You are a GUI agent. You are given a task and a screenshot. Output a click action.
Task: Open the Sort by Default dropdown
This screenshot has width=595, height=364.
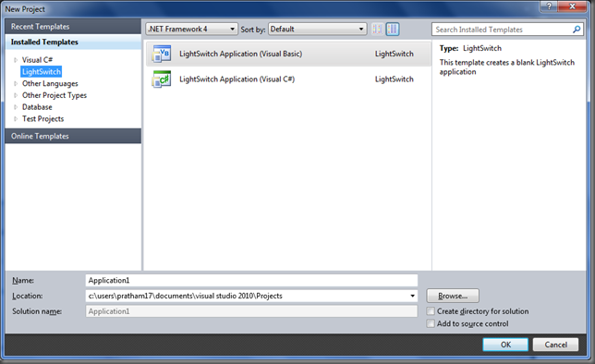(x=318, y=30)
